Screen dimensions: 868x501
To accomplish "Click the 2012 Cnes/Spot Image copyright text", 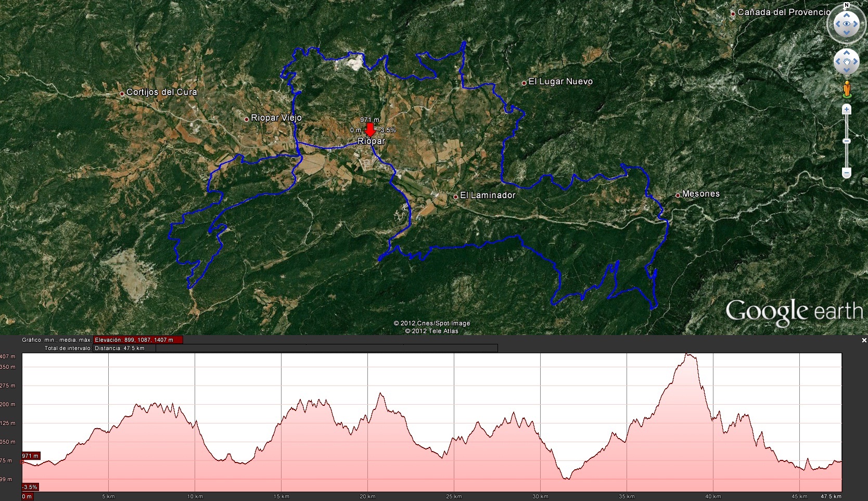I will click(432, 323).
